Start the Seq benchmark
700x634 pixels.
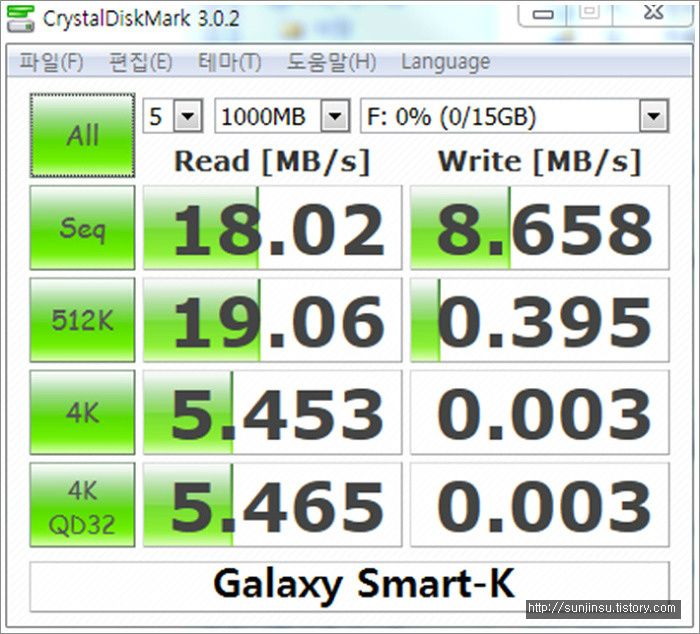[x=83, y=228]
